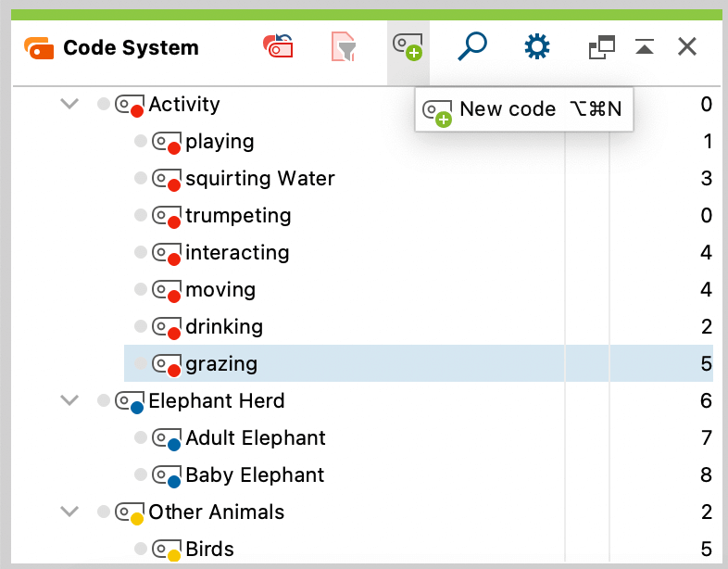Image resolution: width=728 pixels, height=569 pixels.
Task: Open the search magnifier in Code System
Action: [x=472, y=46]
